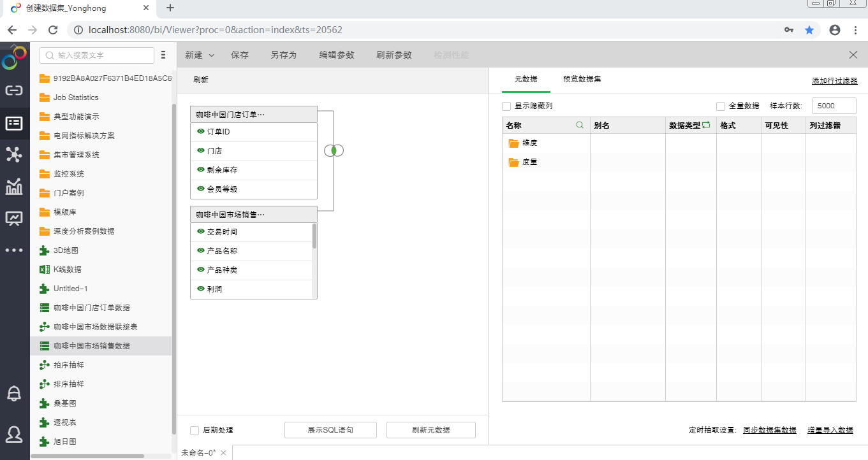Click the 展示SQL语句 button
The height and width of the screenshot is (460, 868).
[330, 430]
